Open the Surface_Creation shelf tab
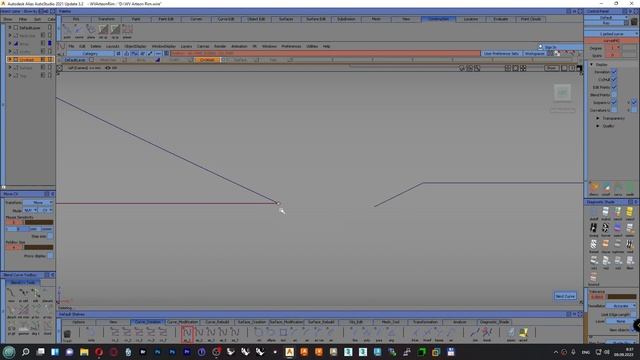The image size is (640, 360). click(251, 322)
